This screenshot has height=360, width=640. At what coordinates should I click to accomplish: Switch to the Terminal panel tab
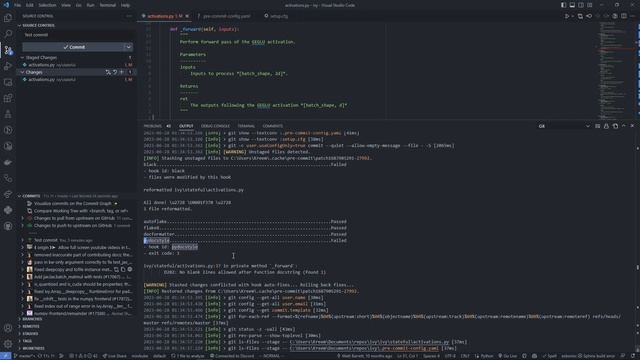click(x=246, y=126)
